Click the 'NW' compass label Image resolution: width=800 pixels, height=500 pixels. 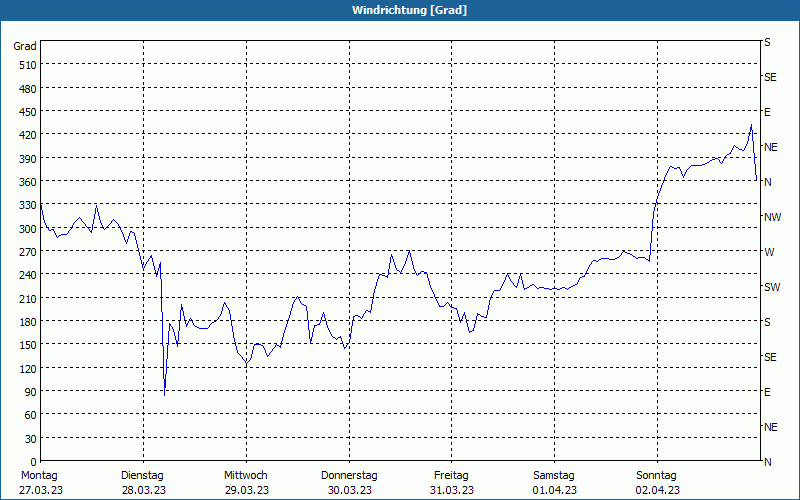coord(772,217)
